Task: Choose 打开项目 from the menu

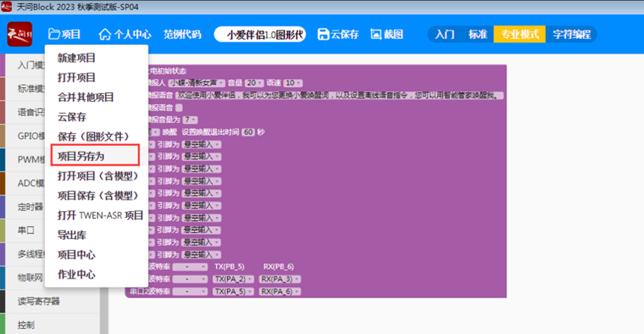Action: [76, 78]
